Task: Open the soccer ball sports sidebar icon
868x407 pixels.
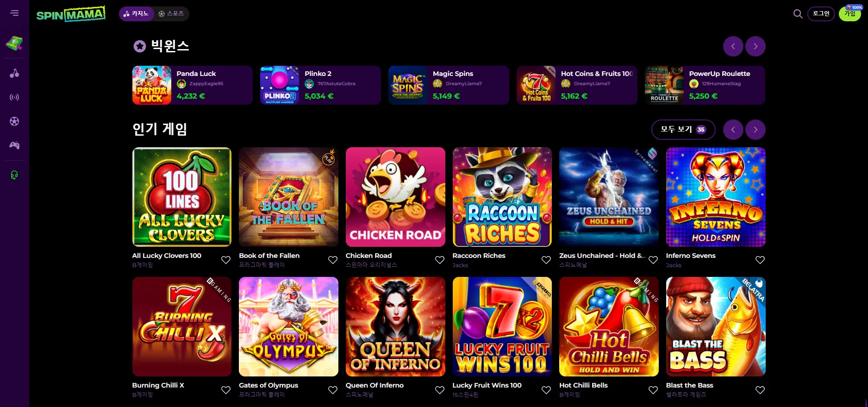Action: tap(14, 121)
